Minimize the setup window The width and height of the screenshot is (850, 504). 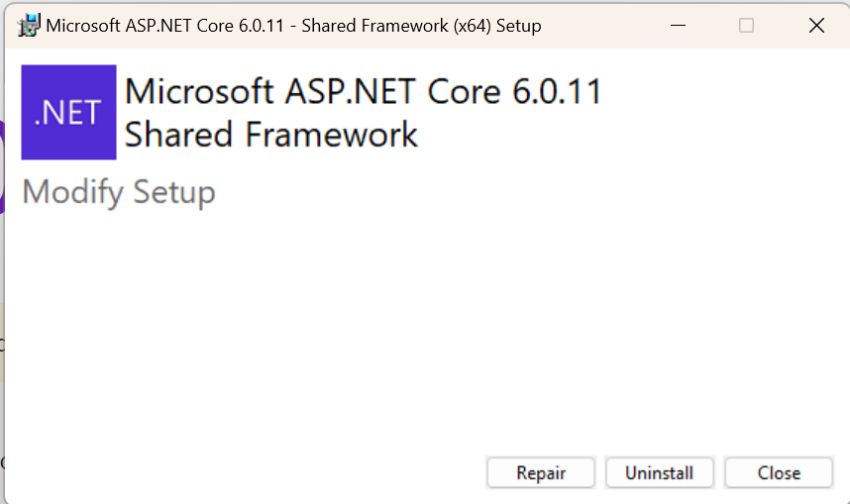click(679, 26)
